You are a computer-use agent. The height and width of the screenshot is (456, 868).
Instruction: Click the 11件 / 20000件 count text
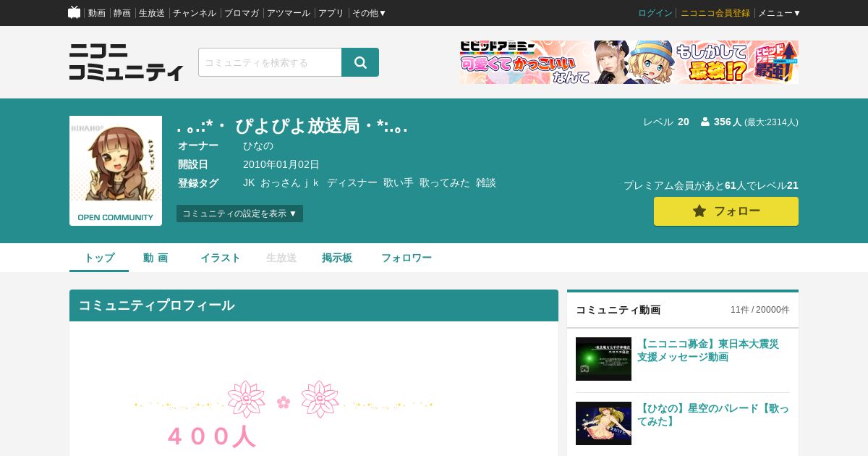pyautogui.click(x=760, y=310)
